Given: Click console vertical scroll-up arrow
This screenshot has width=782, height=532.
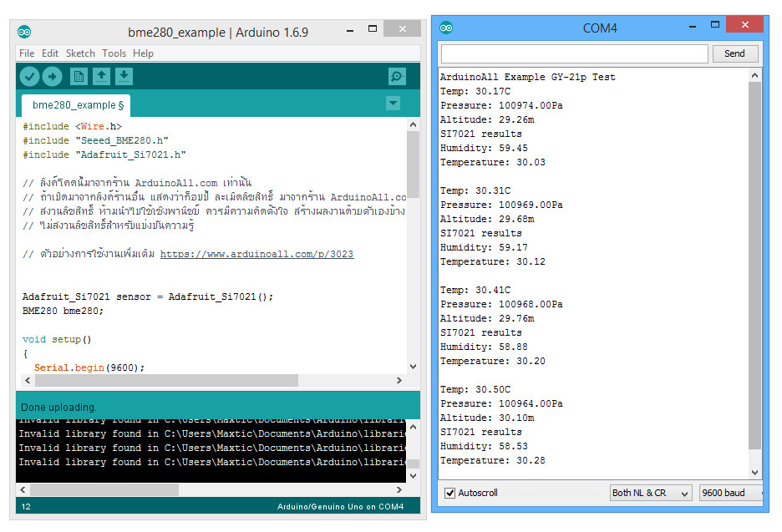Looking at the screenshot, I should coord(413,428).
